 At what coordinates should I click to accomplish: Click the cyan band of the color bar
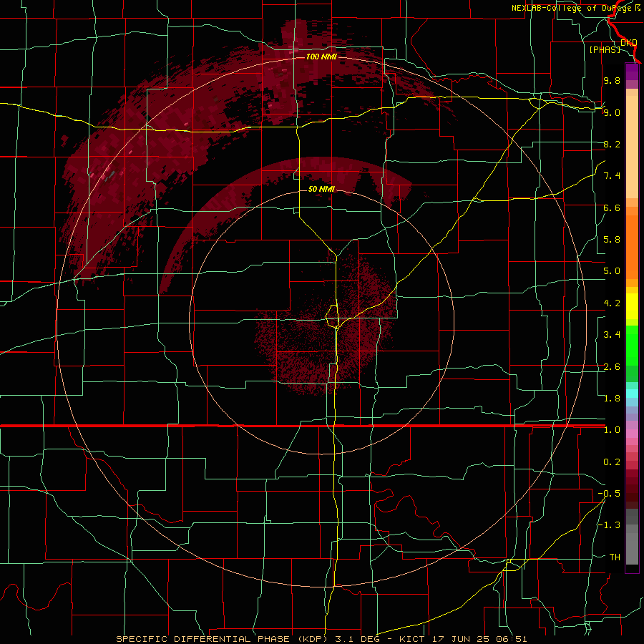click(632, 394)
